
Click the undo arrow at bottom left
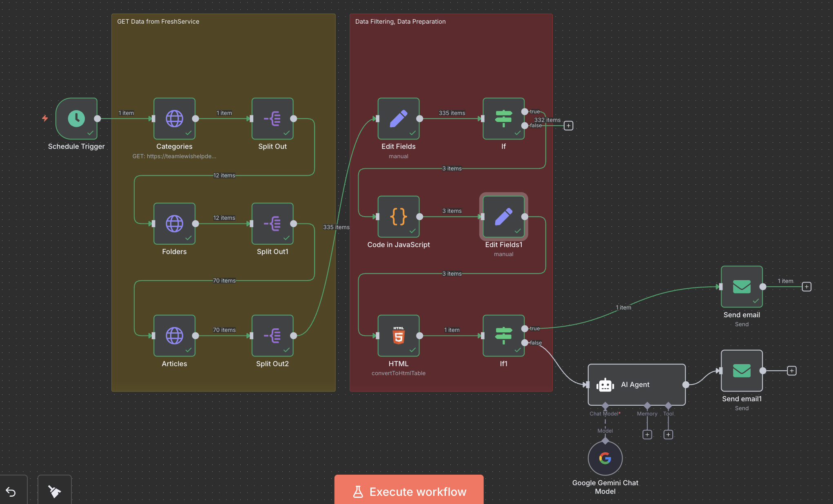point(11,492)
